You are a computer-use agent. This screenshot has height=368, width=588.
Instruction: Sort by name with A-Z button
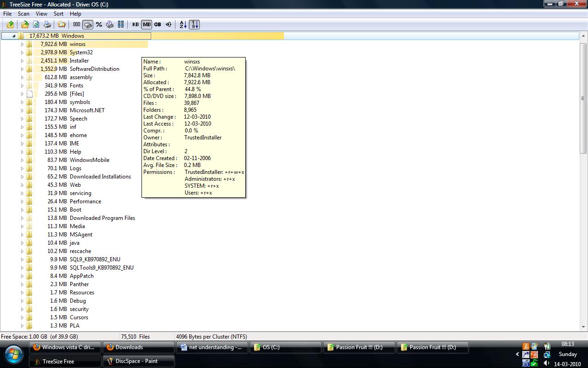[183, 24]
